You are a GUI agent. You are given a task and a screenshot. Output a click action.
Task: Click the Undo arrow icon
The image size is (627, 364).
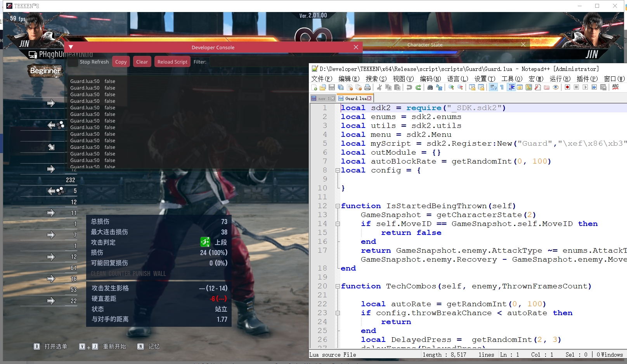tap(409, 88)
